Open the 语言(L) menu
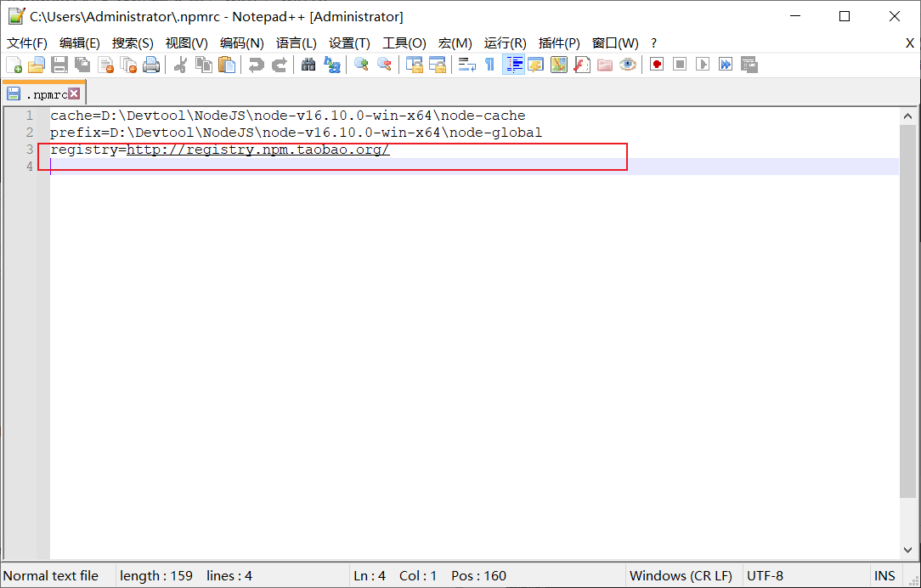Screen dimensions: 921x588 tap(294, 42)
